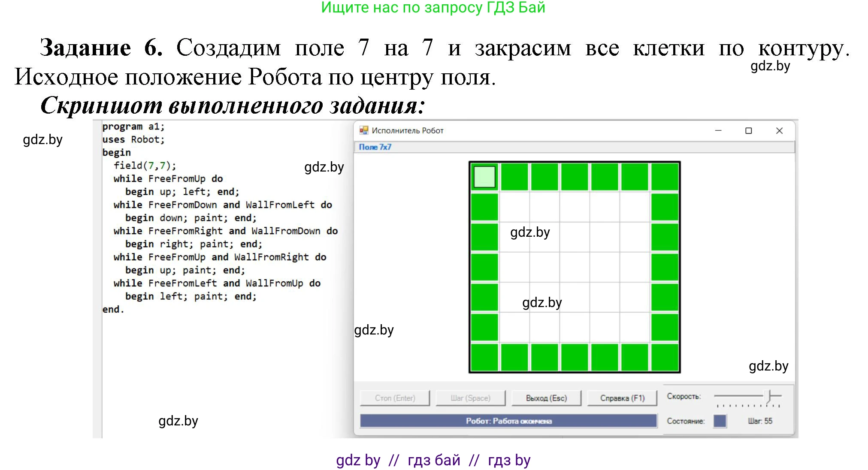The height and width of the screenshot is (470, 868).
Task: Click the 'program a1;' code line
Action: click(133, 127)
